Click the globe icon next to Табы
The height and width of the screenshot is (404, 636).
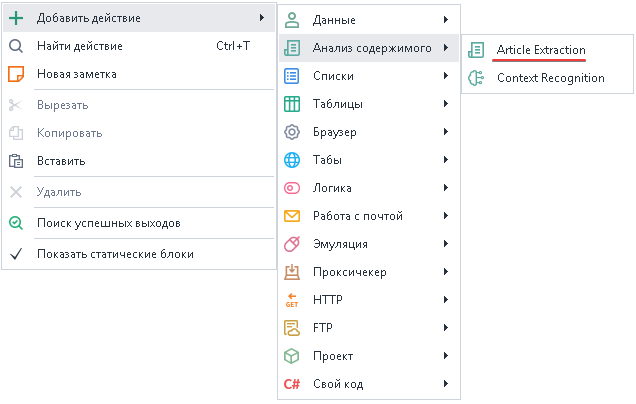coord(292,160)
